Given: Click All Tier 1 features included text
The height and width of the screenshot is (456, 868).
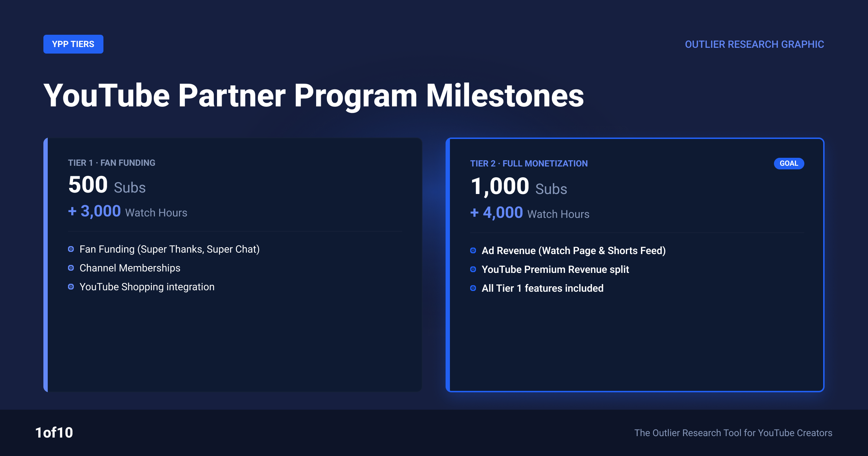Looking at the screenshot, I should point(542,288).
